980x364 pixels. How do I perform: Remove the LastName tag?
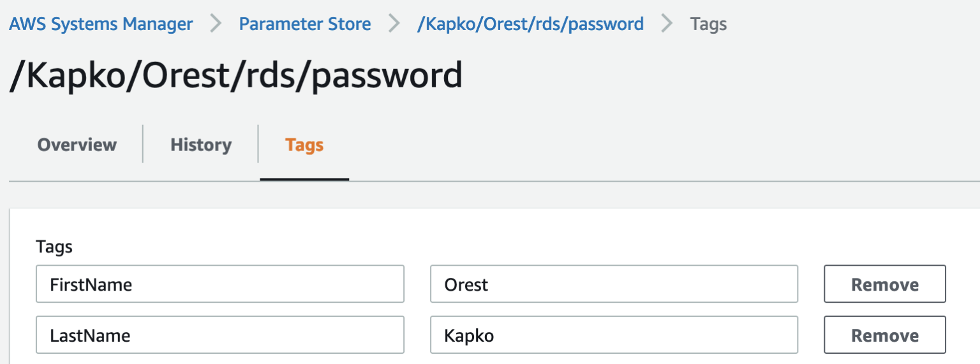[x=884, y=335]
